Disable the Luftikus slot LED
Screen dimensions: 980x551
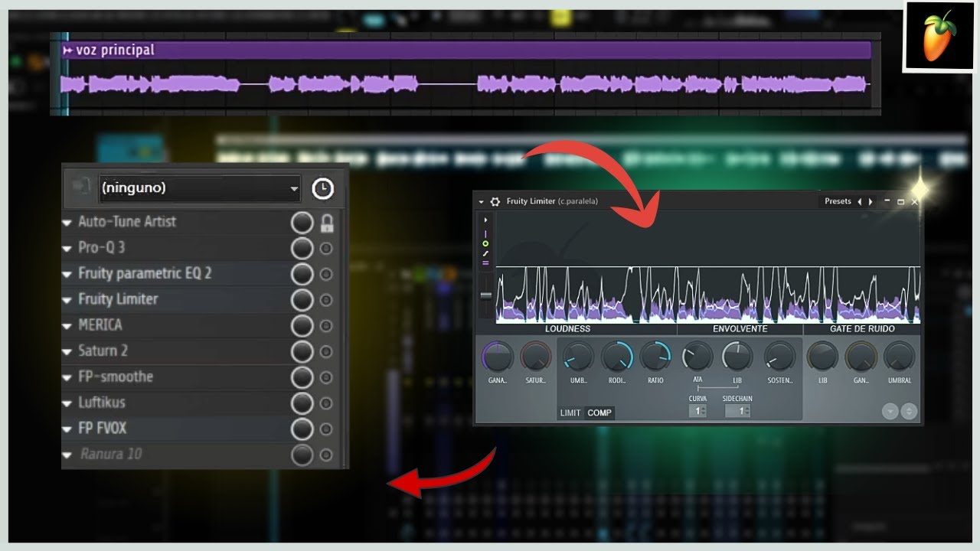[326, 403]
